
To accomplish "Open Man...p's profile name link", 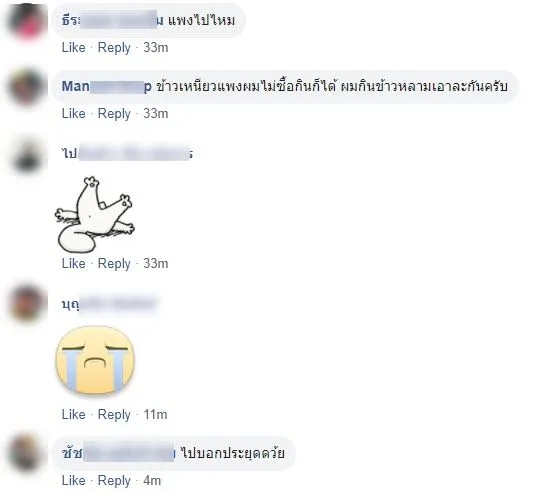I will (x=106, y=86).
